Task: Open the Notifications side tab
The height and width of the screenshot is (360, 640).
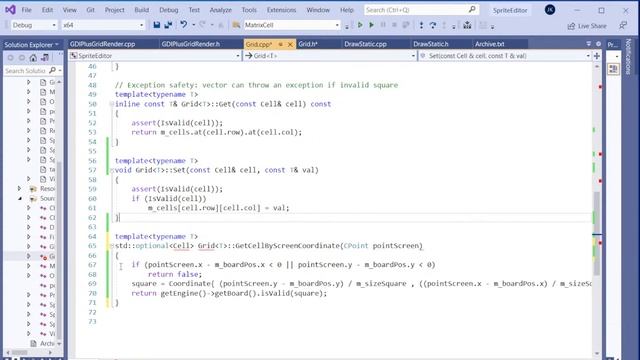Action: tap(628, 56)
